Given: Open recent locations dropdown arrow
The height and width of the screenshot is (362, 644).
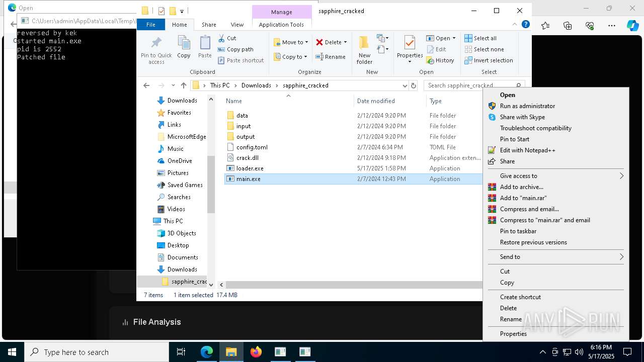Looking at the screenshot, I should pos(173,85).
